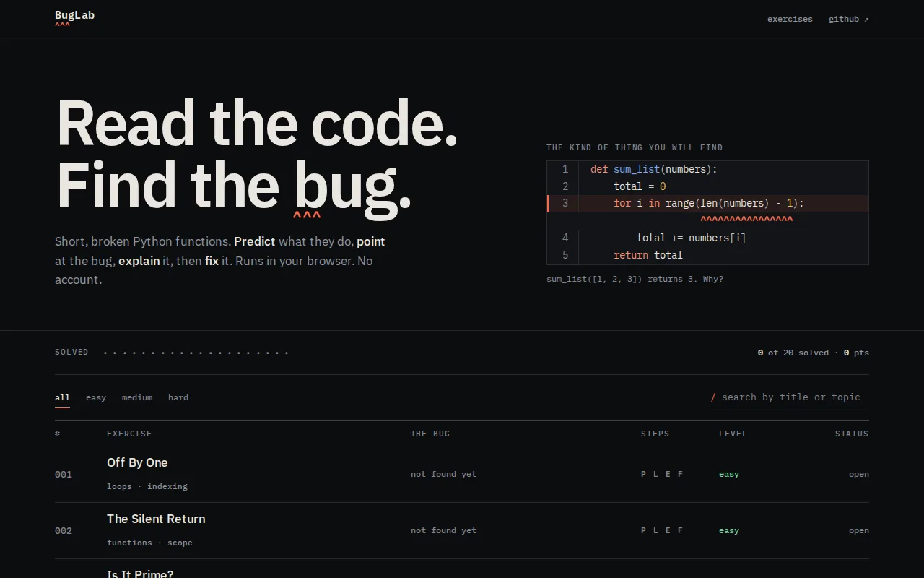This screenshot has width=924, height=578.
Task: Click exercise number 002
Action: point(64,531)
